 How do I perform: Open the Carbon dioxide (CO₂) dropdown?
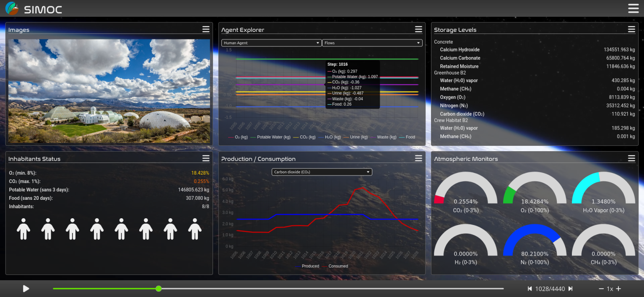pos(322,172)
